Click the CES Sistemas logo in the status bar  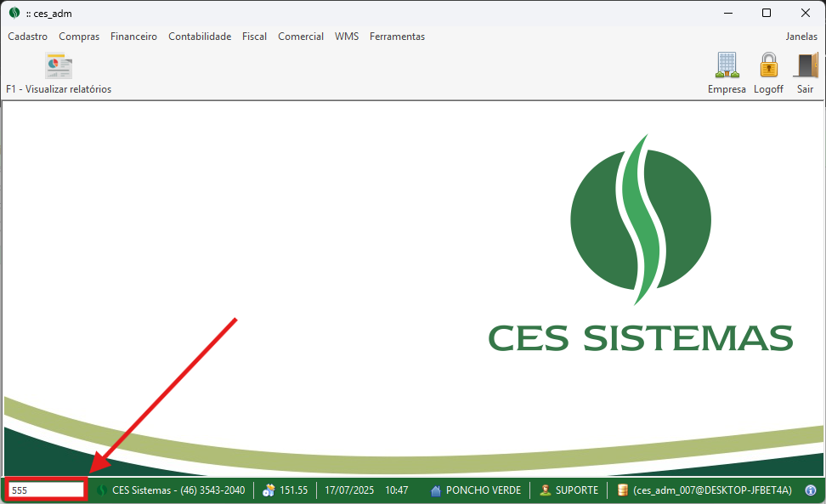coord(102,490)
